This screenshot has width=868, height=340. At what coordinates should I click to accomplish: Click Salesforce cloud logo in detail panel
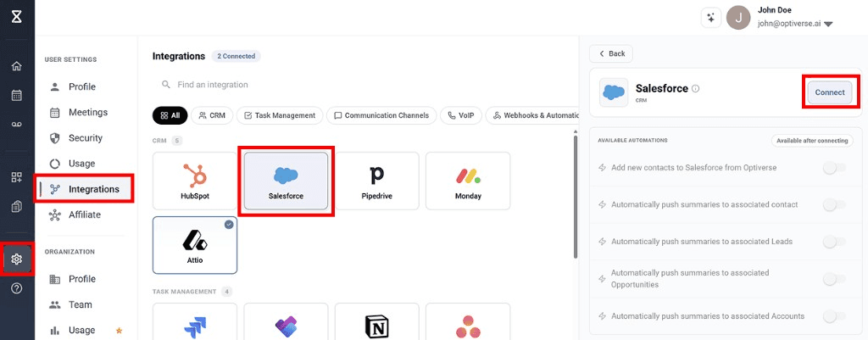pyautogui.click(x=614, y=92)
